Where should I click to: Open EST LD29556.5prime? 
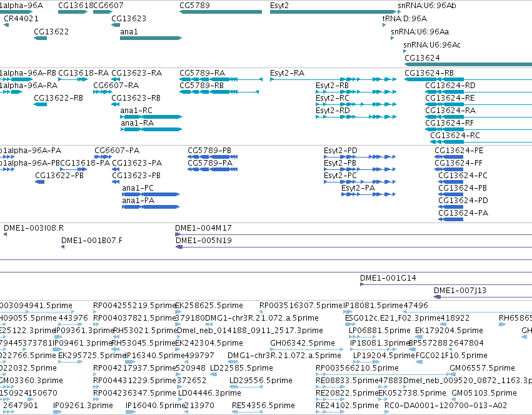(x=246, y=387)
